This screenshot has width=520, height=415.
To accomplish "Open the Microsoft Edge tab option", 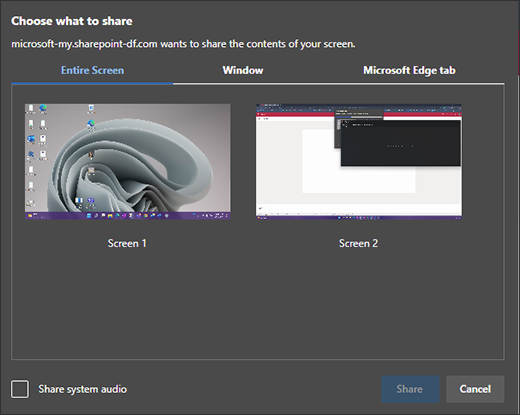I will pos(409,70).
